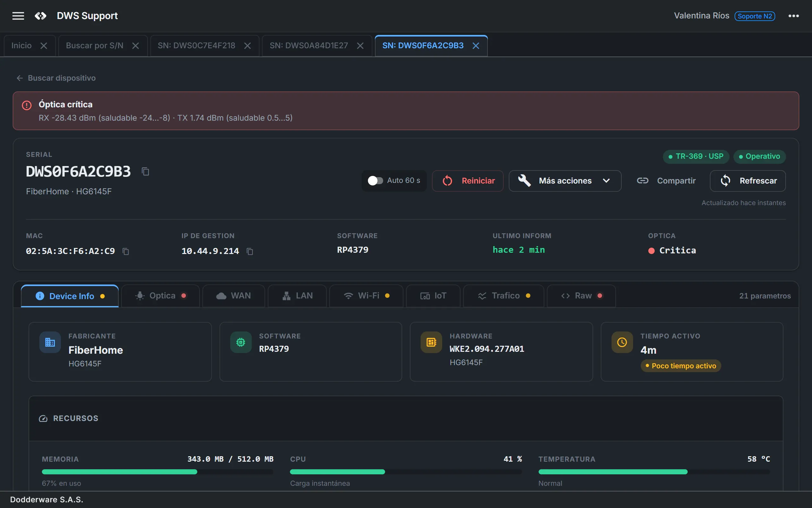812x508 pixels.
Task: Click the Hardware board icon
Action: [x=431, y=342]
